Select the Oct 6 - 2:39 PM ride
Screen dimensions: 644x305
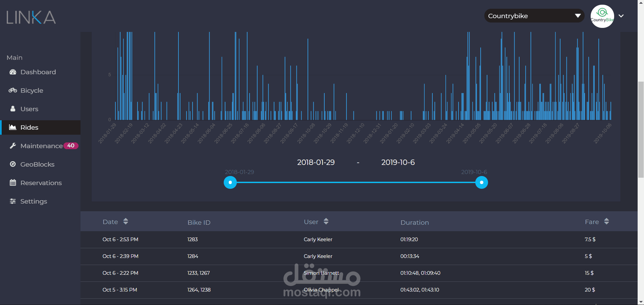tap(359, 256)
